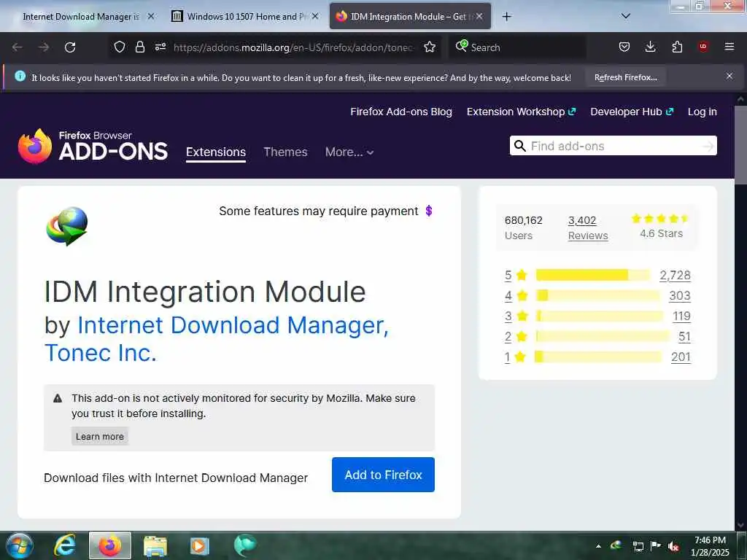Click the purple dollar payment icon
747x560 pixels.
coord(429,211)
